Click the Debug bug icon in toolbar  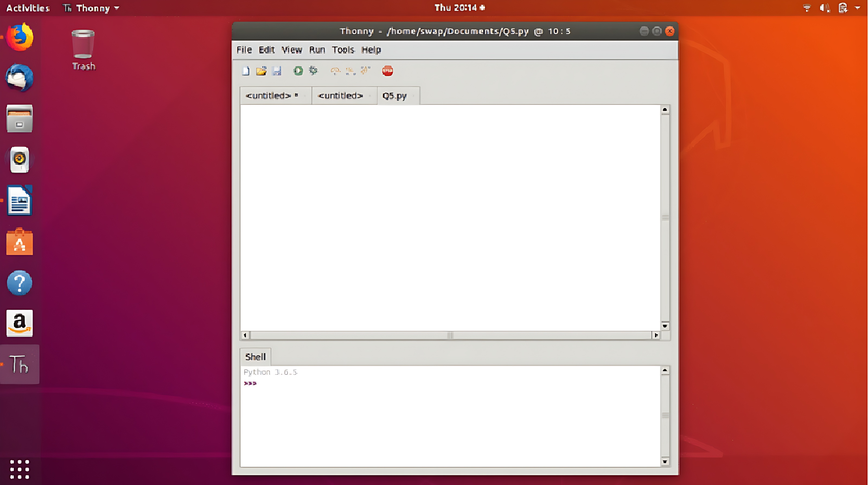click(x=313, y=71)
